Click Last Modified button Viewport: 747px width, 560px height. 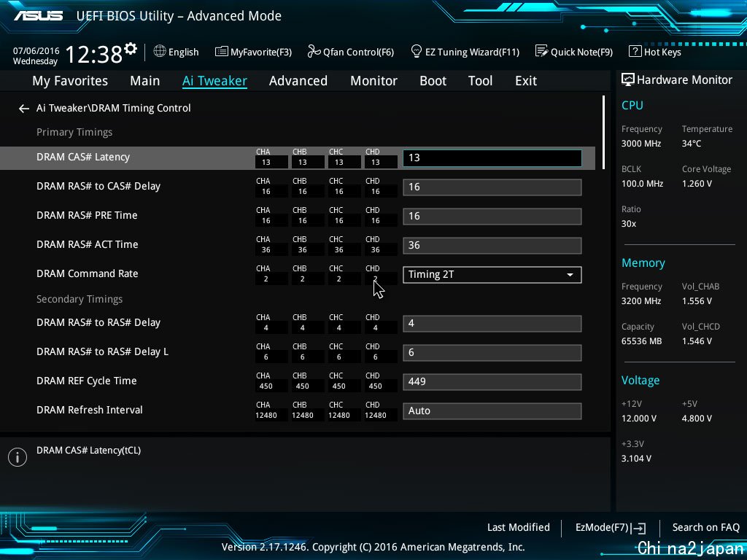[519, 528]
